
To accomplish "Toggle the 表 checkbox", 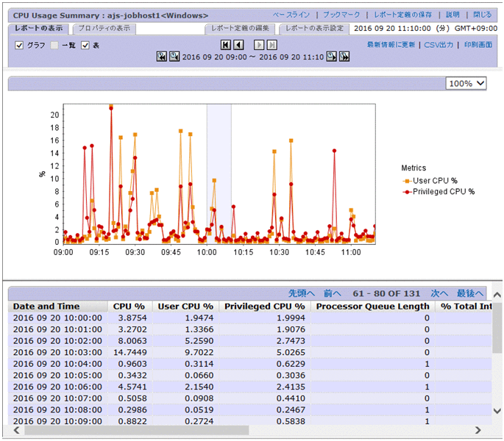I will point(85,46).
